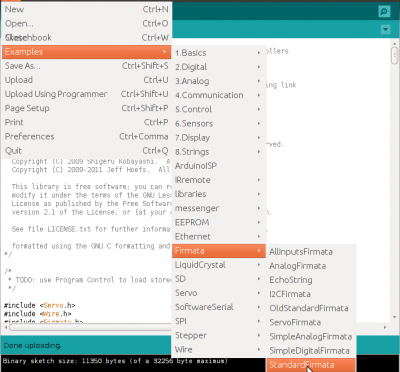
Task: Expand the LiquidCrystal examples submenu
Action: click(x=219, y=265)
